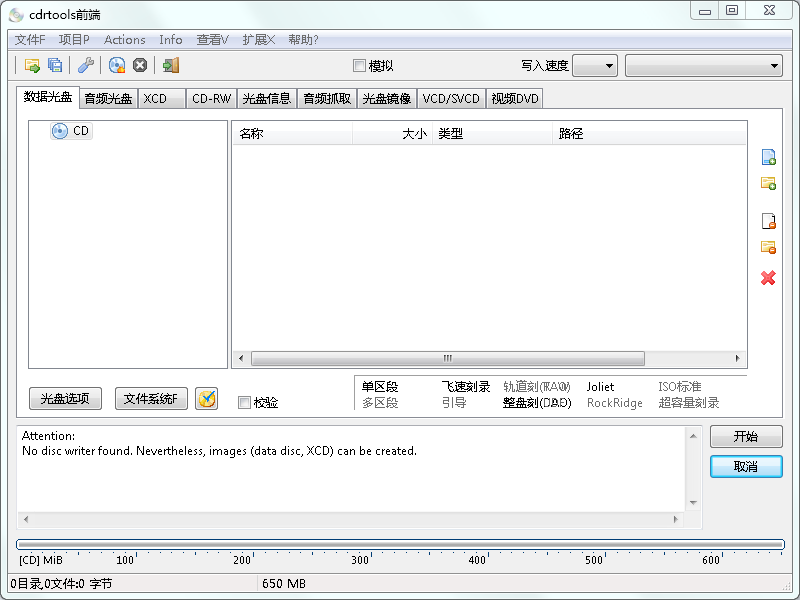Click the red X remove-all icon
This screenshot has width=800, height=600.
(x=768, y=278)
